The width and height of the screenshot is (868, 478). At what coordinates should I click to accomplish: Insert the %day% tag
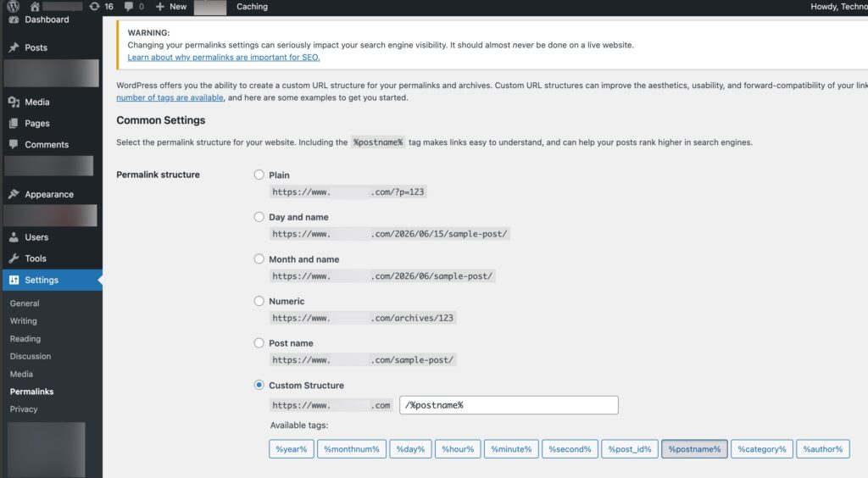coord(410,449)
